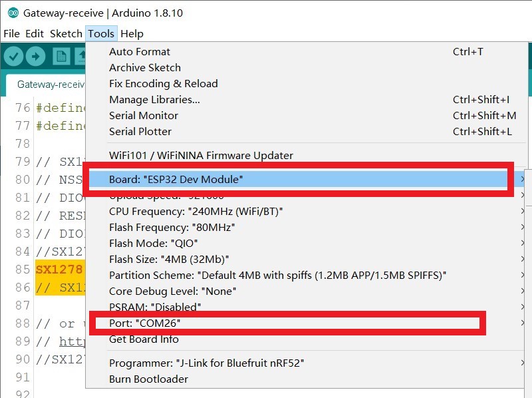Open the Edit menu
Image resolution: width=532 pixels, height=398 pixels.
35,34
